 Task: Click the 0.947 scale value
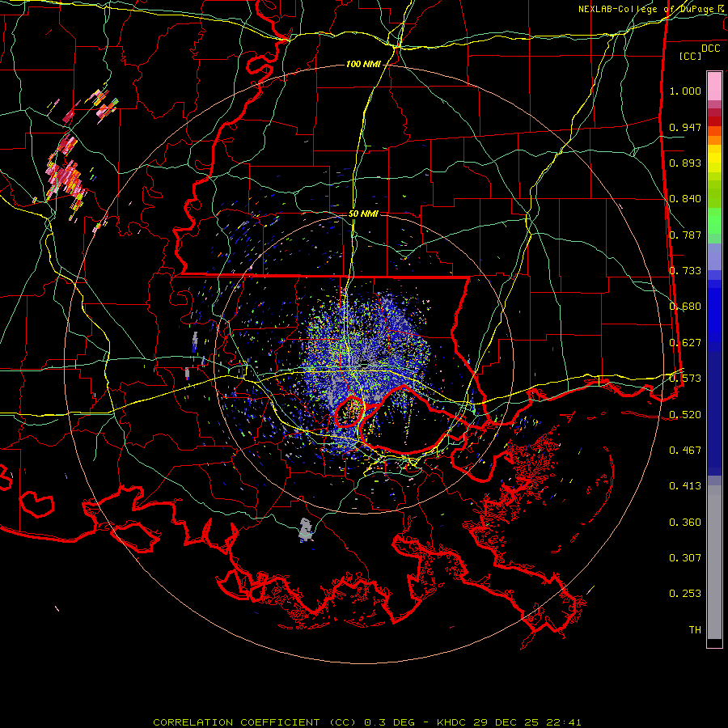pos(685,127)
